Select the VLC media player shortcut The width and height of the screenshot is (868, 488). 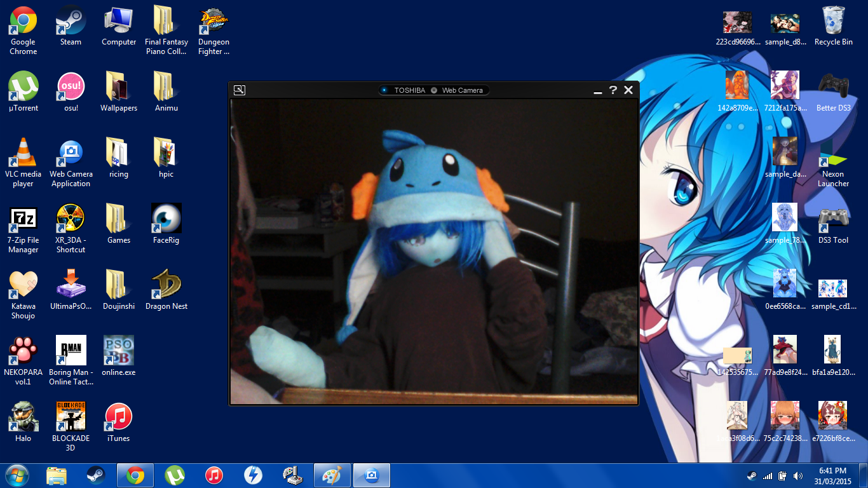click(x=24, y=163)
